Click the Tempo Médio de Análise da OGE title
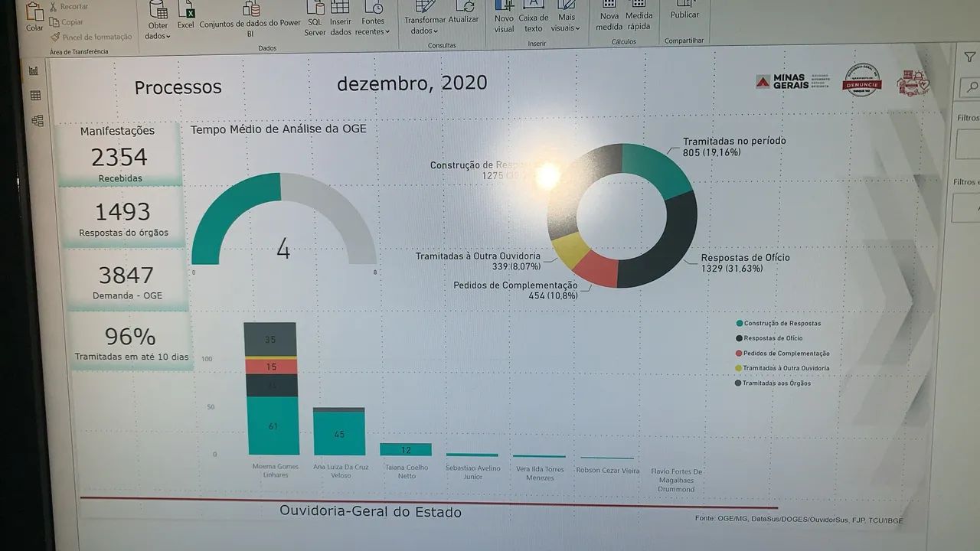 click(x=279, y=129)
